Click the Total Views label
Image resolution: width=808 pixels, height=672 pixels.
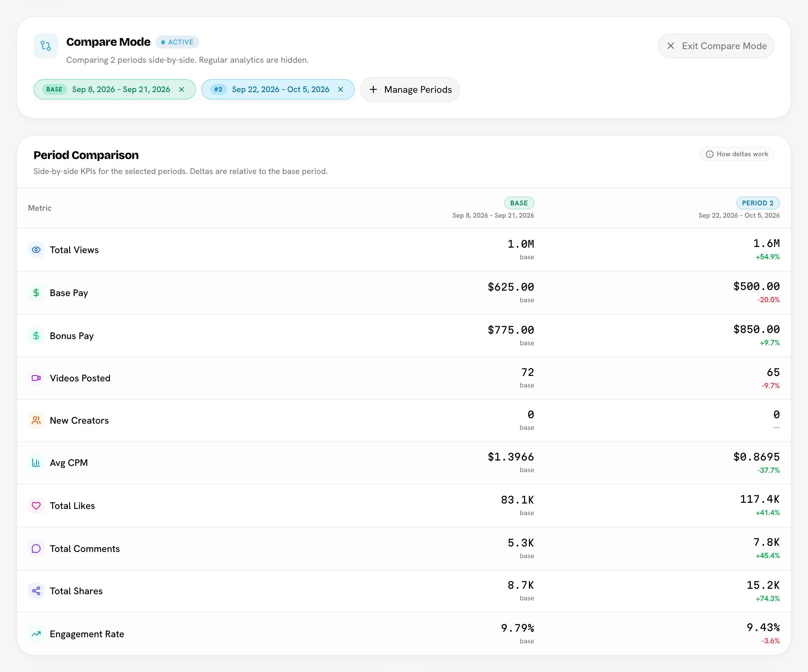(x=74, y=250)
